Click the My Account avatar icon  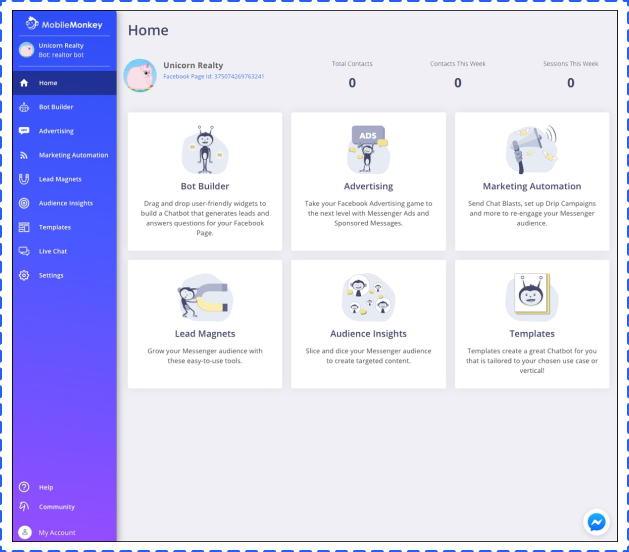pyautogui.click(x=25, y=532)
